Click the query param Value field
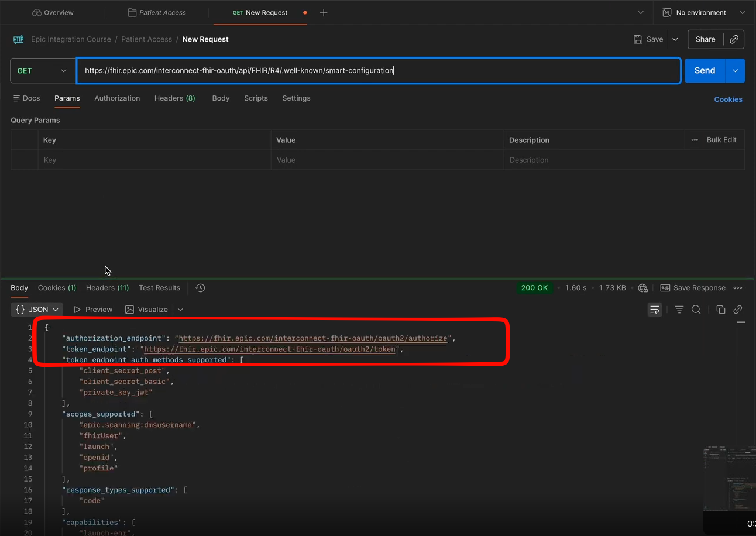 [387, 160]
